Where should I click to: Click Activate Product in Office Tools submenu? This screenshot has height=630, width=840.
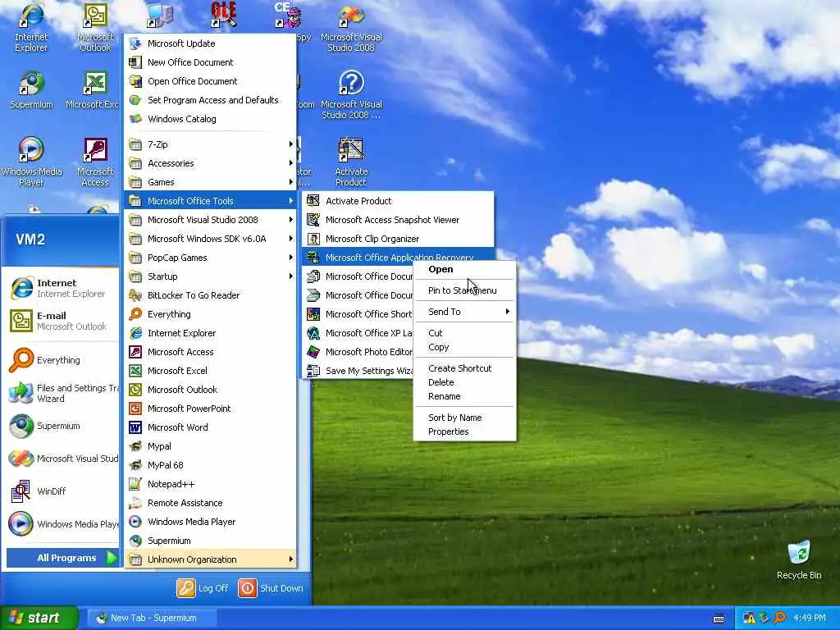[398, 201]
